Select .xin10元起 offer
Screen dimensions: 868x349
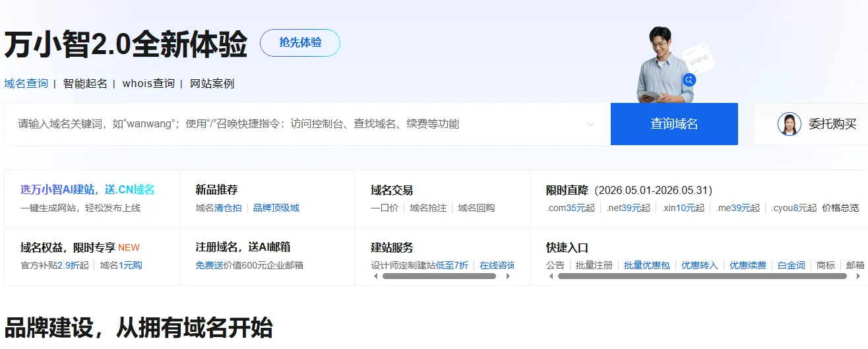click(x=683, y=208)
